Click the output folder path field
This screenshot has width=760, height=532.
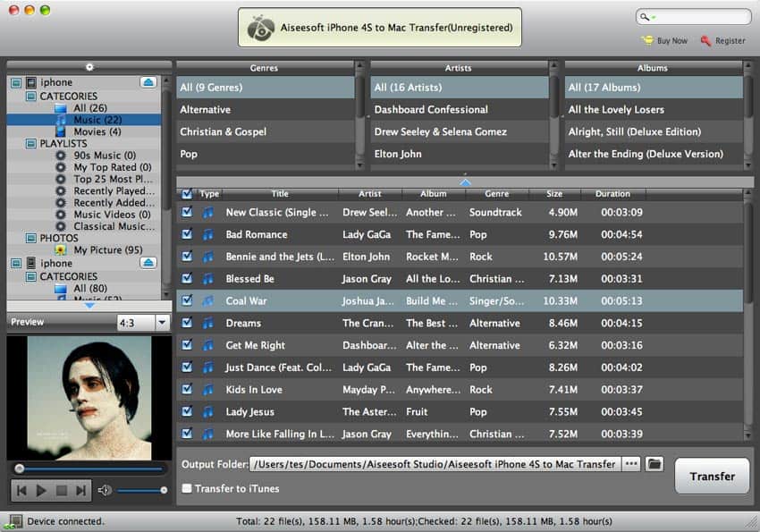click(435, 464)
